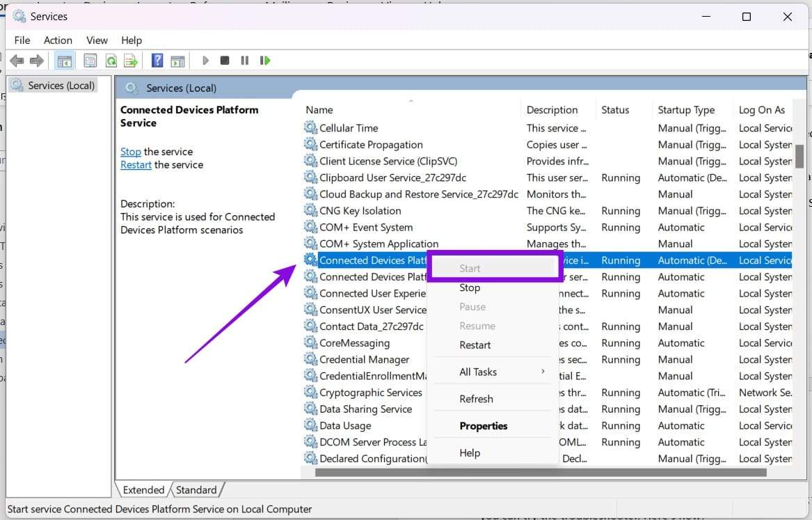Click the horizontal scrollbar thumb
This screenshot has width=812, height=520.
click(541, 472)
